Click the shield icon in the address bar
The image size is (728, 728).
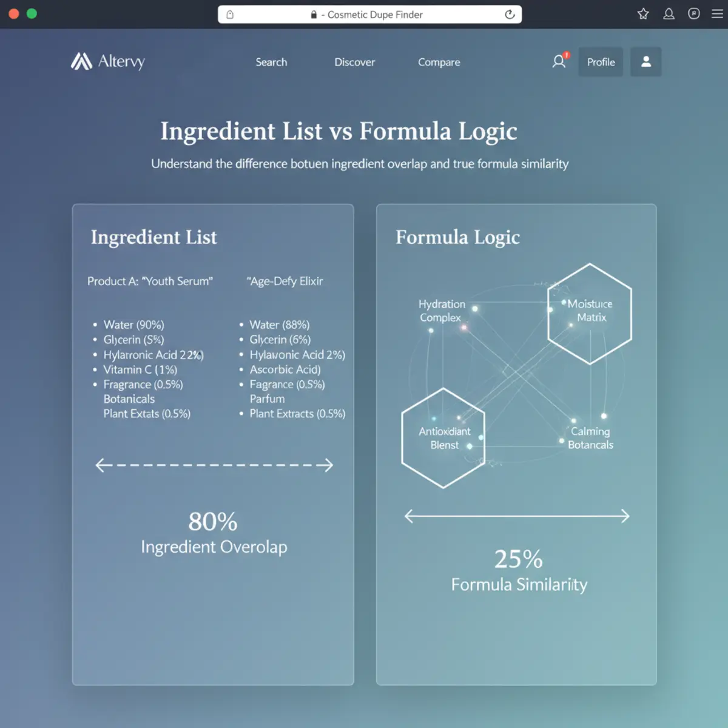coord(230,15)
